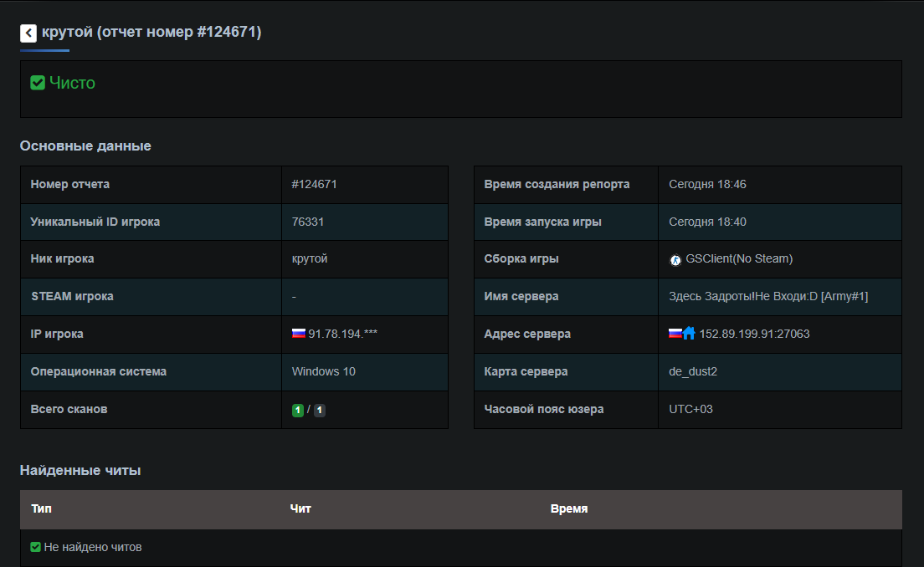The height and width of the screenshot is (567, 924).
Task: Click the map name de_dust2
Action: pyautogui.click(x=693, y=371)
